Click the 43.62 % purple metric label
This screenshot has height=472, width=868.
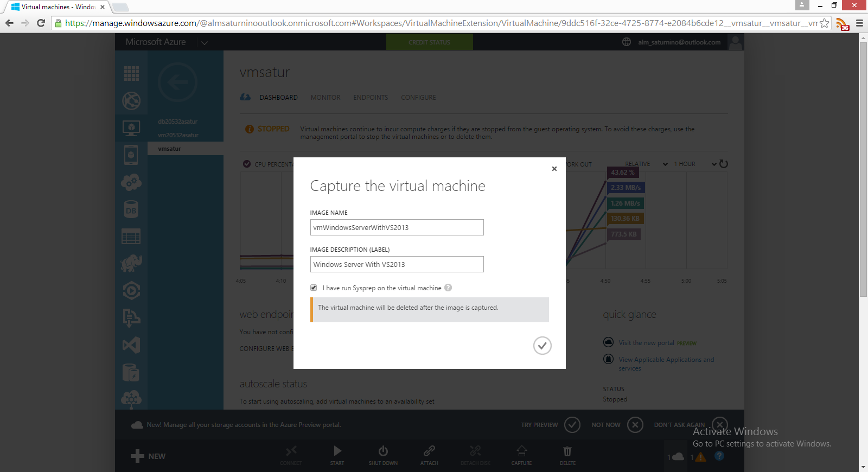tap(623, 173)
